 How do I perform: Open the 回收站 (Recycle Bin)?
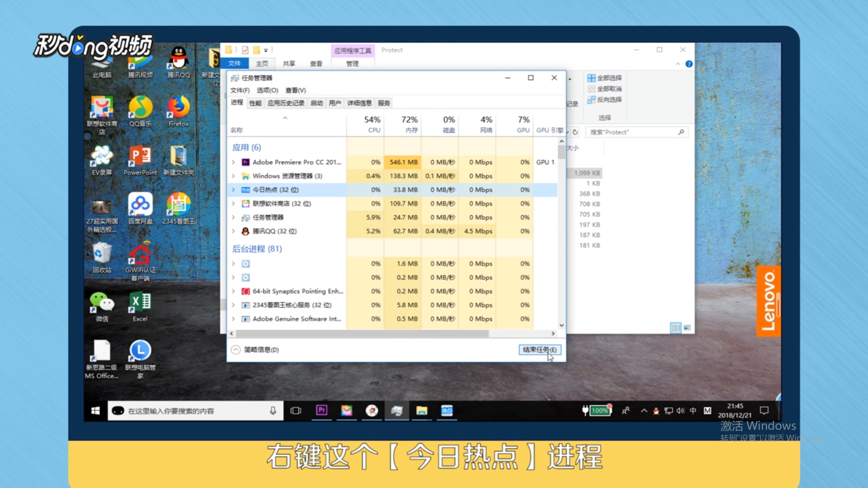tap(102, 254)
